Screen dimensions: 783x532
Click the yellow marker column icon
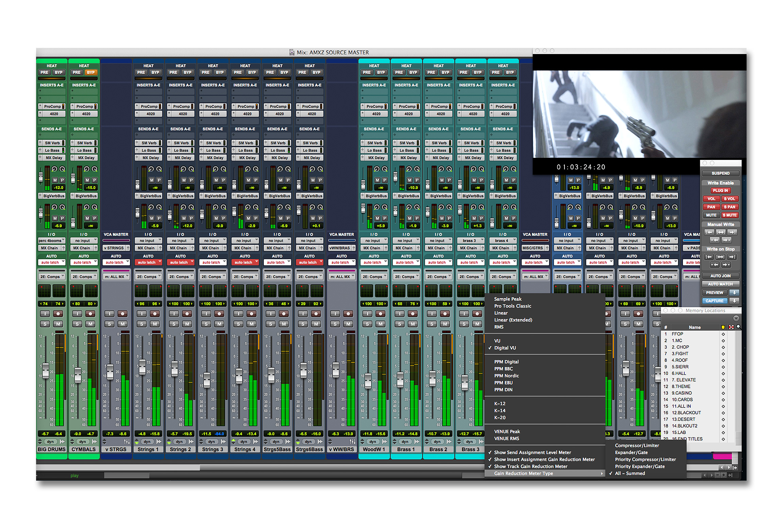[x=723, y=327]
